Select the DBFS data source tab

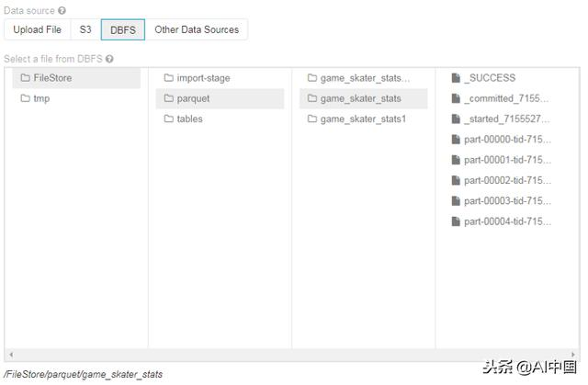[x=122, y=29]
